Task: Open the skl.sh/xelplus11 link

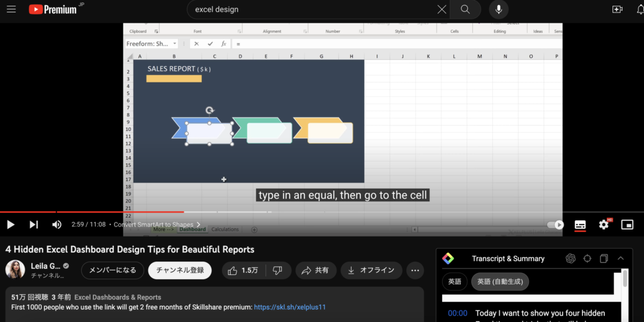Action: point(290,307)
